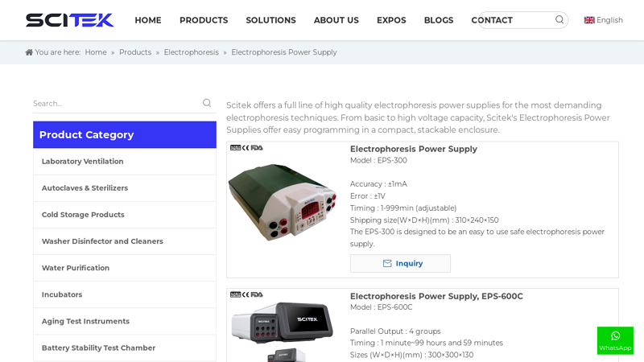Focus the header search box

[x=522, y=20]
